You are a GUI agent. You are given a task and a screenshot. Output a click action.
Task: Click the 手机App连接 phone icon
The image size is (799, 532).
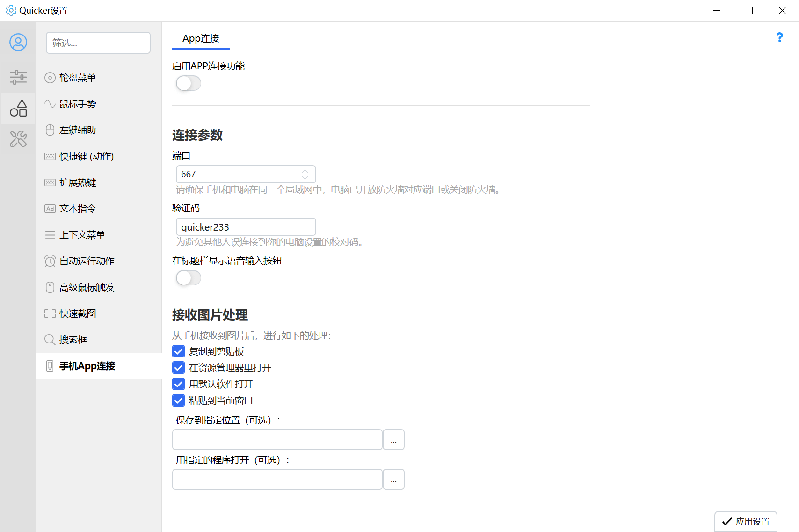pos(50,366)
